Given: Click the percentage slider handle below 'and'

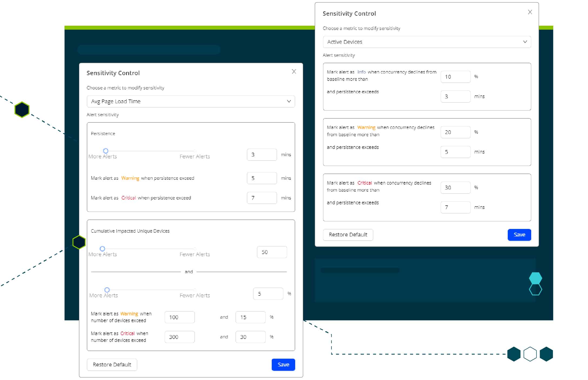Looking at the screenshot, I should [x=107, y=290].
